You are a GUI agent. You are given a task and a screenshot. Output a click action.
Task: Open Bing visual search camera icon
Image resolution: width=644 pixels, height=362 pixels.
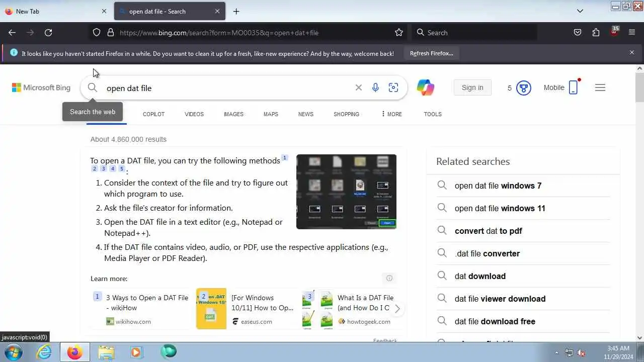point(393,87)
